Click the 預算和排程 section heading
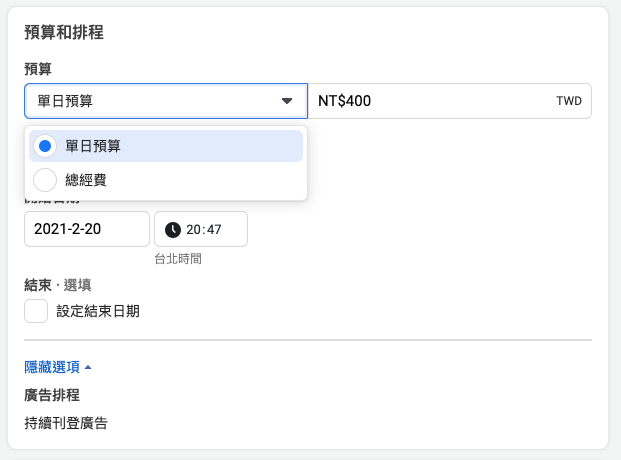 click(64, 32)
